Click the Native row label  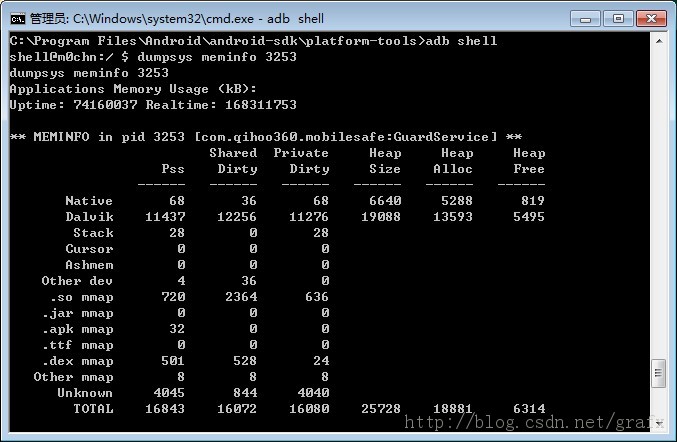(x=89, y=201)
